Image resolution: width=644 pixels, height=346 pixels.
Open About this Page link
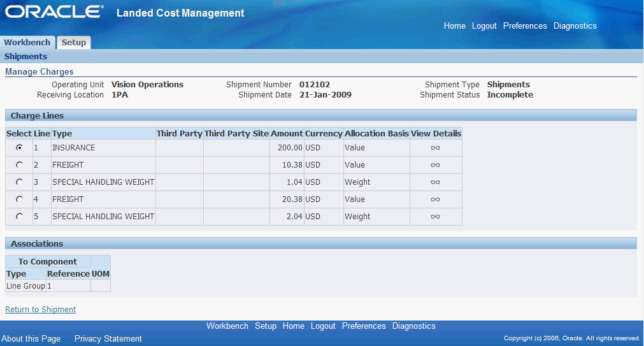(31, 338)
